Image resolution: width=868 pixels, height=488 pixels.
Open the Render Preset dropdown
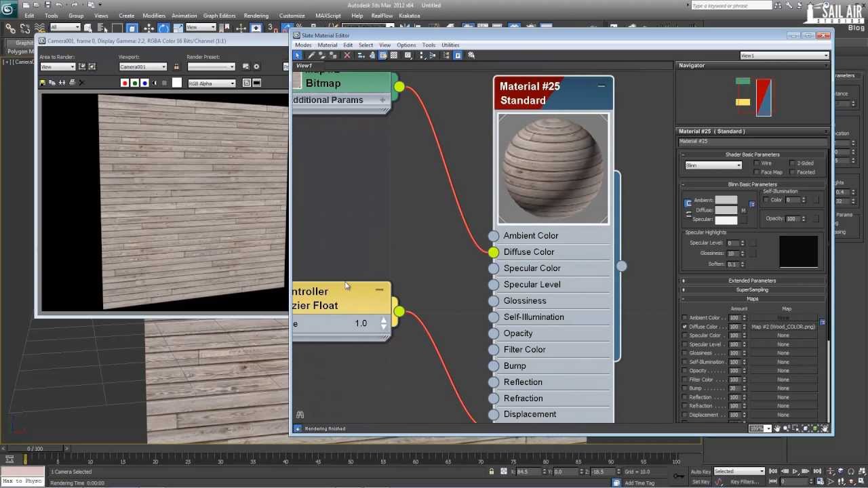click(x=211, y=66)
